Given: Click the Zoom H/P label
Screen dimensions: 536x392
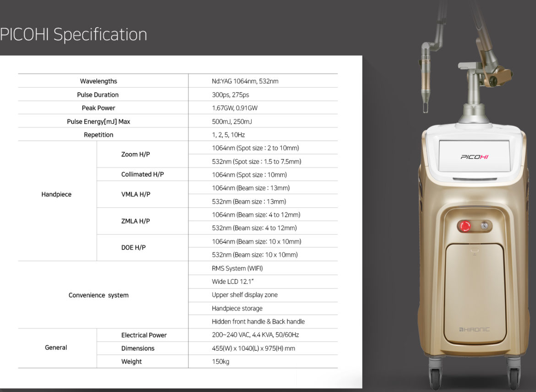Looking at the screenshot, I should click(x=136, y=154).
